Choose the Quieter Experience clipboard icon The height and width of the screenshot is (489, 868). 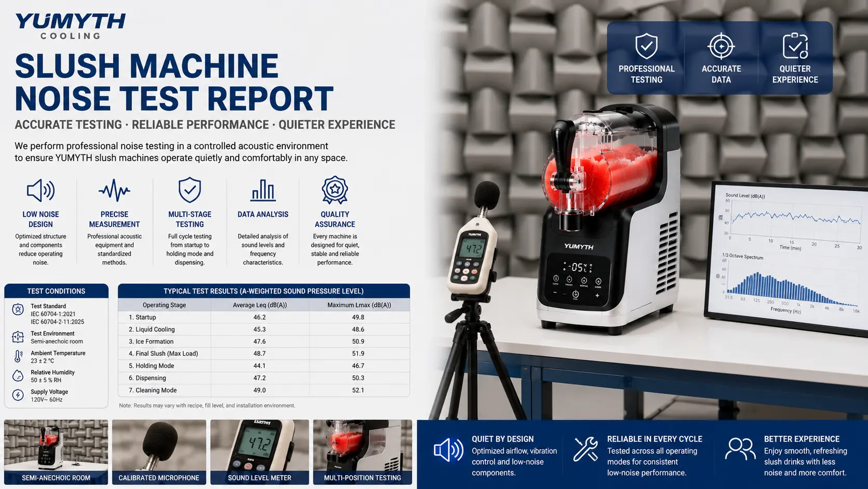point(795,46)
